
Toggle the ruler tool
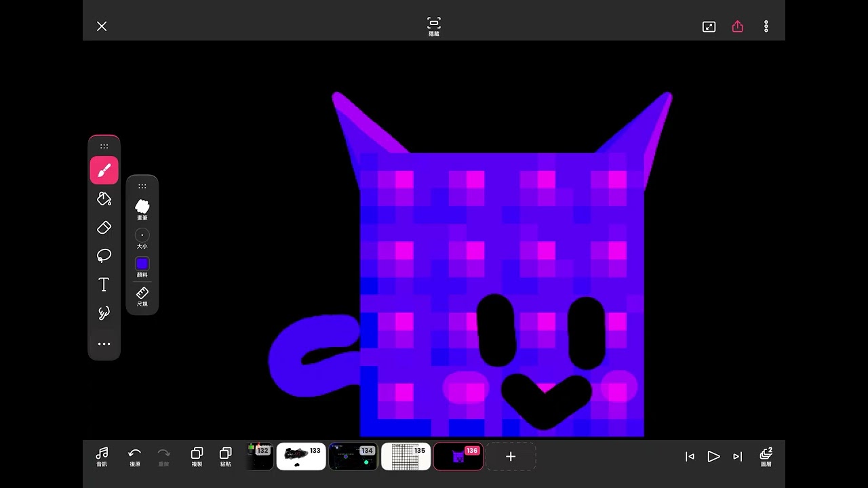142,296
